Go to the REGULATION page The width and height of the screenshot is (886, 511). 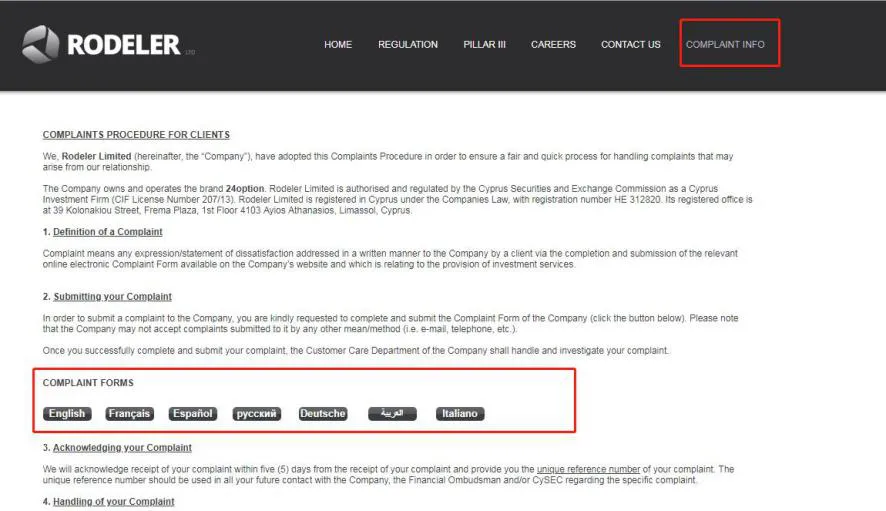point(408,45)
